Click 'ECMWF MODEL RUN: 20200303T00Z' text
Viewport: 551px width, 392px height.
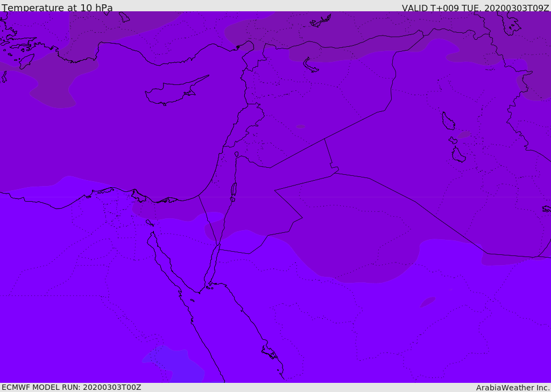72,387
